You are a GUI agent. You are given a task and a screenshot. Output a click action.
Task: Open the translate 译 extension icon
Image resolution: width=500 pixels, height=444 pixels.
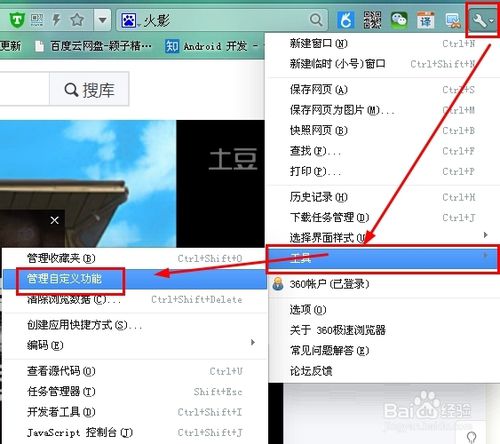pyautogui.click(x=426, y=20)
